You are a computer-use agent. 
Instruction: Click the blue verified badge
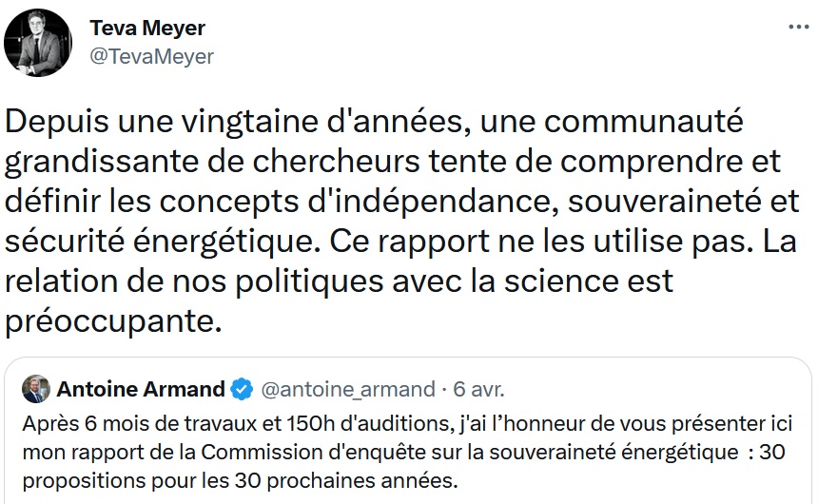point(243,389)
